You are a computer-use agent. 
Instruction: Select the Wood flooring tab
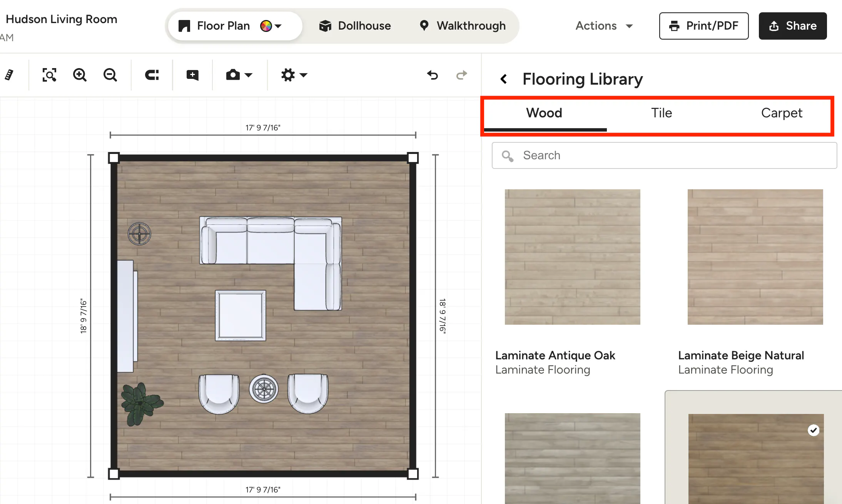(x=544, y=113)
